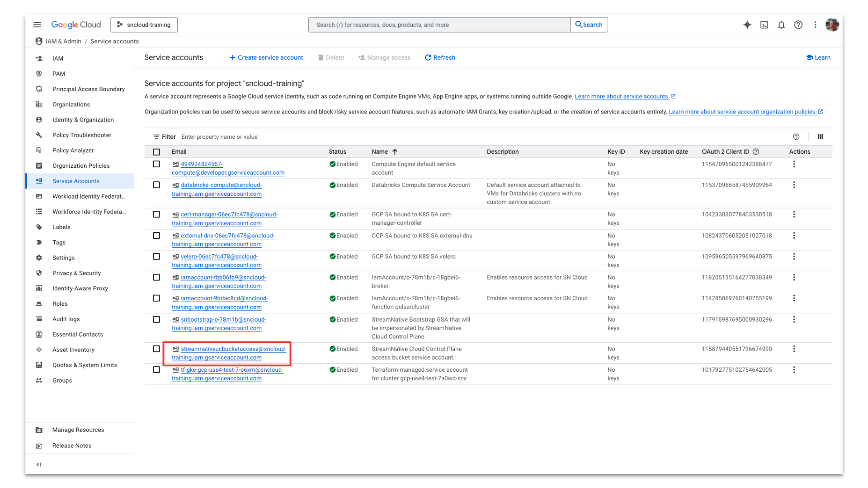Open the notifications bell
The image size is (868, 488).
coord(781,25)
